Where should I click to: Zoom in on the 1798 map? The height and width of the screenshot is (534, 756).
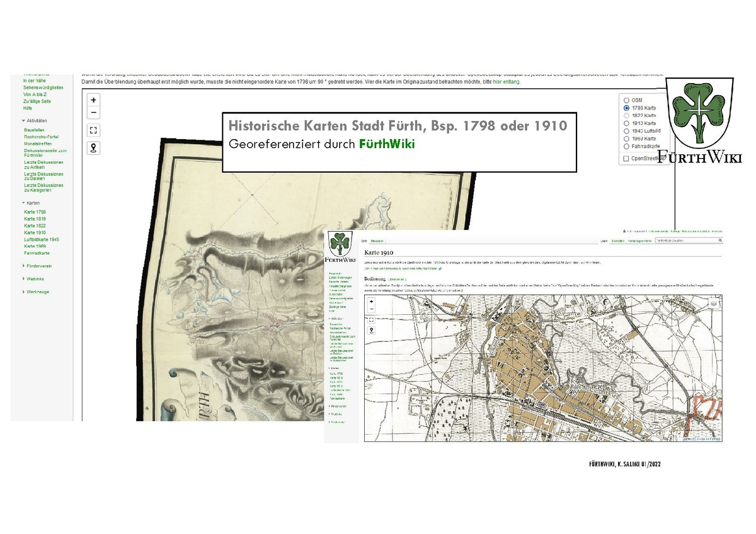(94, 100)
